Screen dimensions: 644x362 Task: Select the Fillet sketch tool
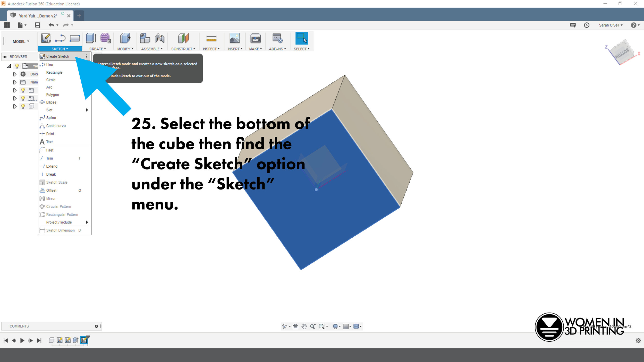click(x=49, y=150)
